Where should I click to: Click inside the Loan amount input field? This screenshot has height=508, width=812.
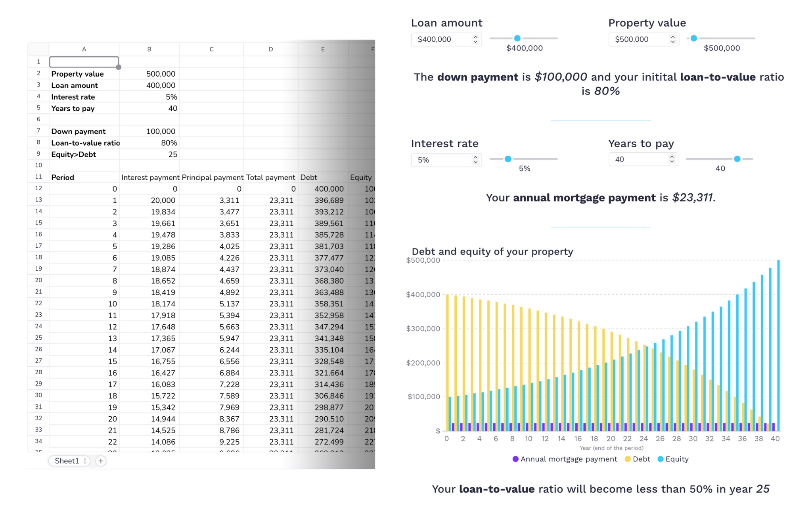[441, 39]
